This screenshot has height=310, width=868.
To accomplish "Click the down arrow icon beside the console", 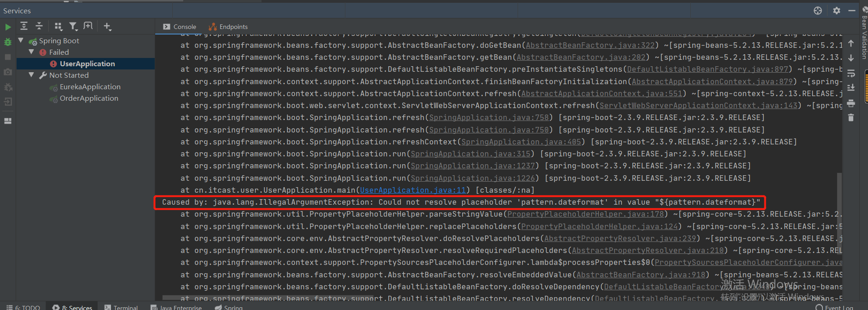I will click(851, 58).
